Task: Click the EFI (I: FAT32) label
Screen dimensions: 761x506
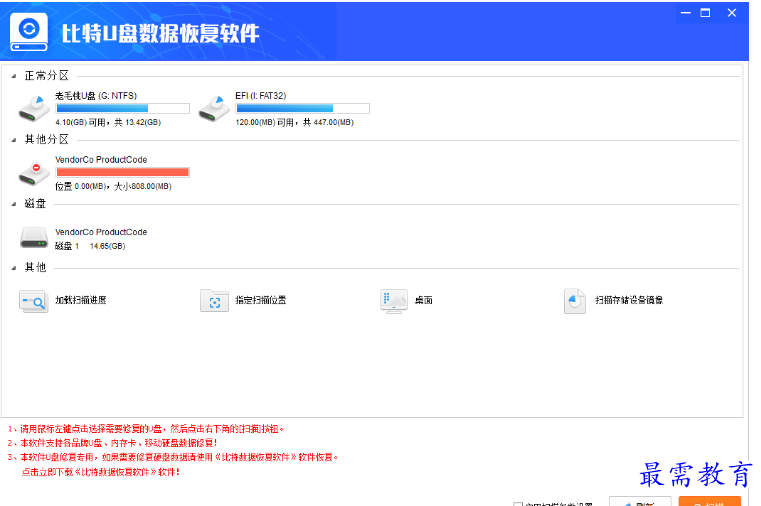Action: tap(261, 96)
